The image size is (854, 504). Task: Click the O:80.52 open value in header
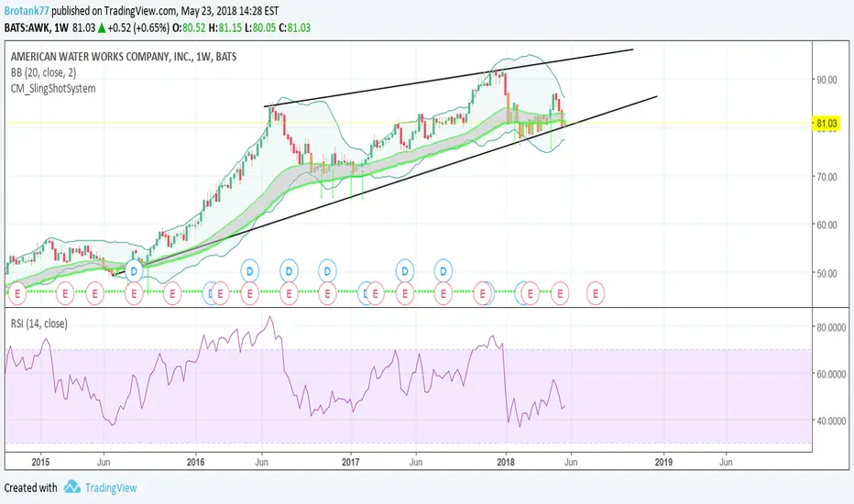click(189, 27)
